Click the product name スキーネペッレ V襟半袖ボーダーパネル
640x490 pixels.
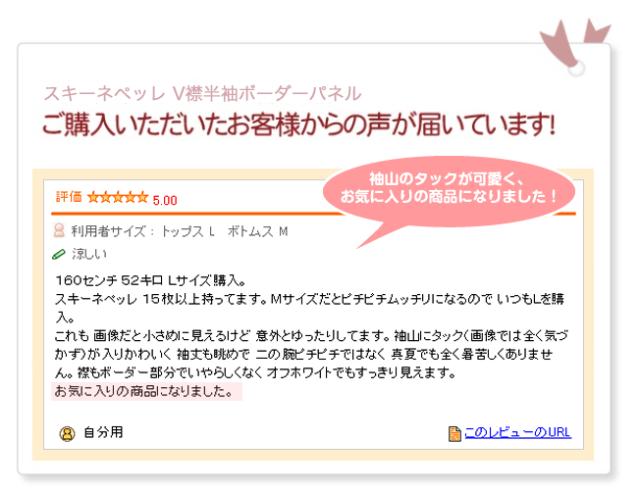(202, 94)
